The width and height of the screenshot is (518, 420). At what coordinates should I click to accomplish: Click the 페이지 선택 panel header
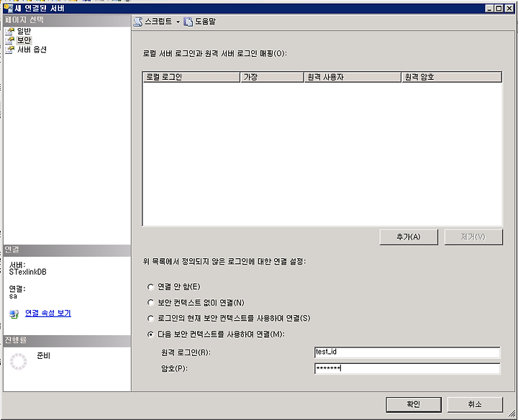[x=67, y=20]
